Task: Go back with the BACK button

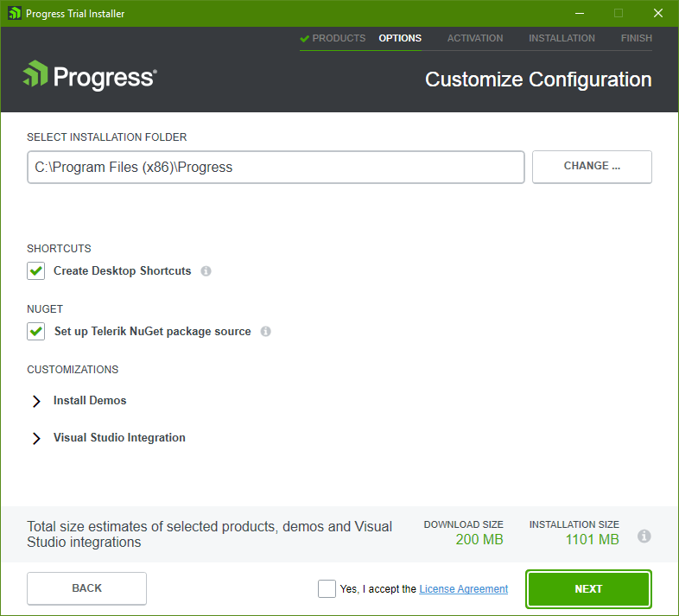Action: pyautogui.click(x=86, y=588)
